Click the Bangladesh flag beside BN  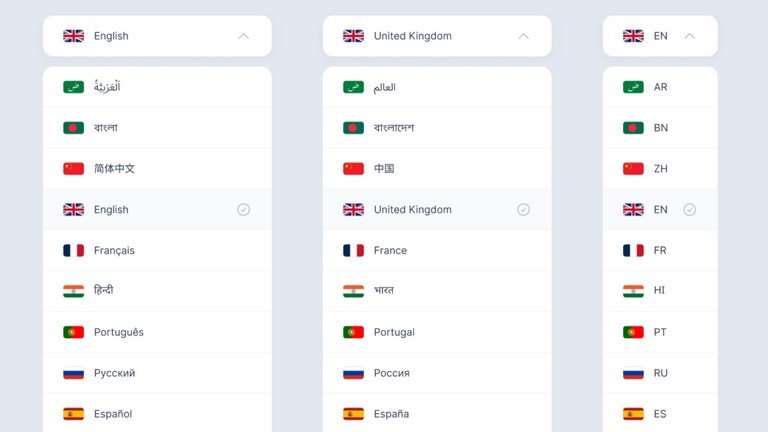(x=633, y=128)
